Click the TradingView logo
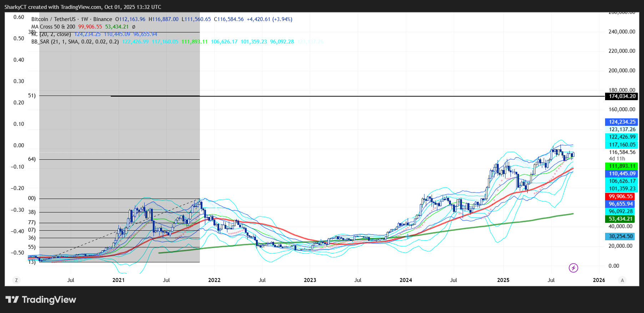 (41, 300)
